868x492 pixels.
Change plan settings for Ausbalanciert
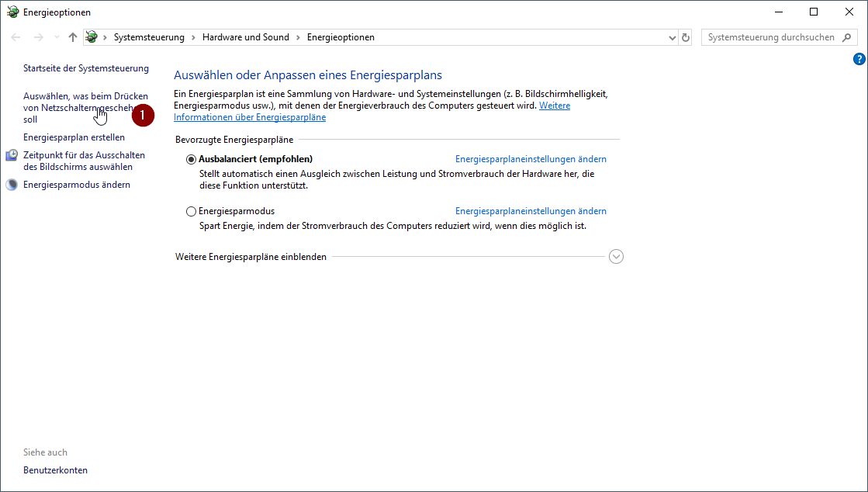[x=531, y=159]
